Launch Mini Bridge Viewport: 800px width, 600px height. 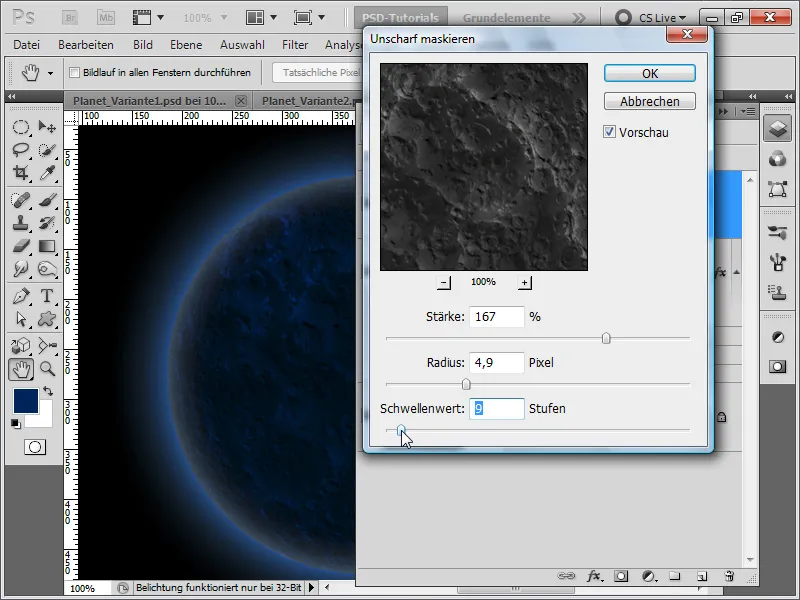click(x=106, y=18)
